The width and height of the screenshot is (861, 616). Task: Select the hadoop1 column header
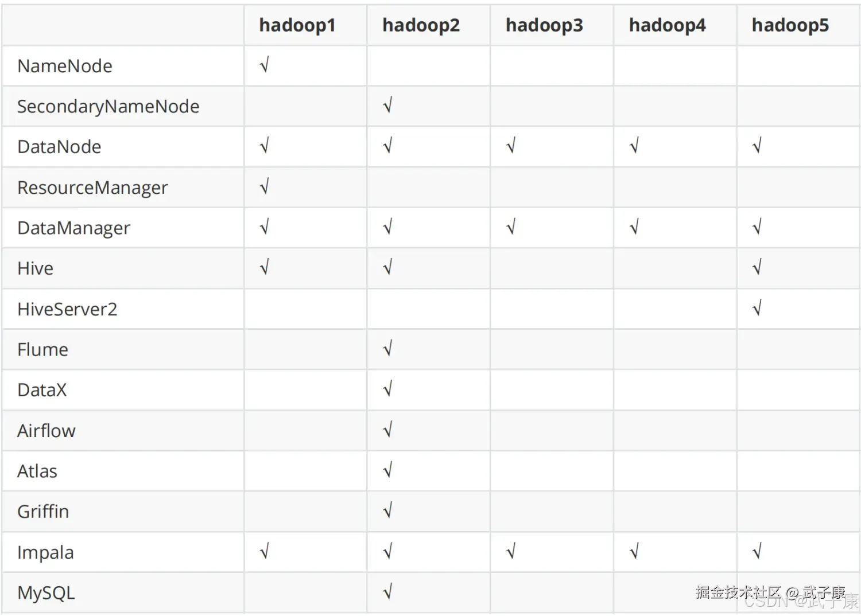click(x=297, y=25)
